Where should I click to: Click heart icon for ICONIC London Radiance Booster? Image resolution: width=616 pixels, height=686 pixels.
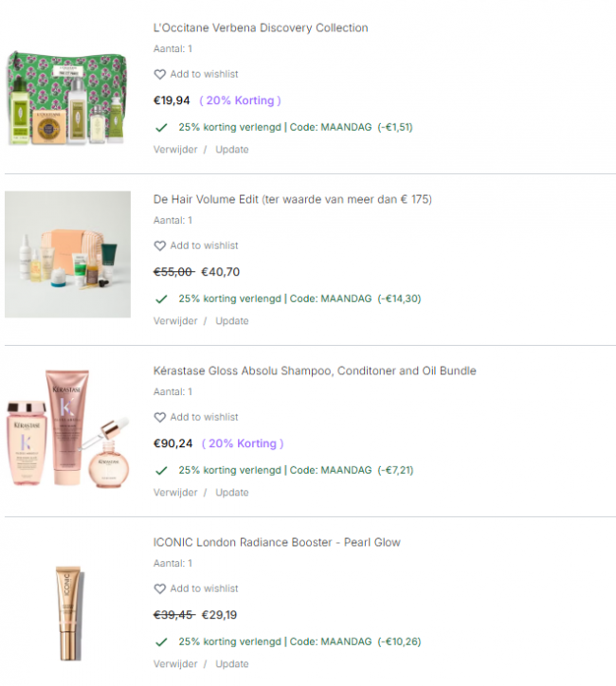tap(160, 588)
